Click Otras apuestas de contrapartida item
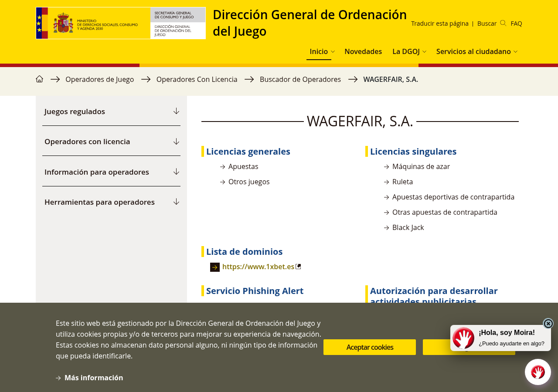558x392 pixels. (x=445, y=212)
